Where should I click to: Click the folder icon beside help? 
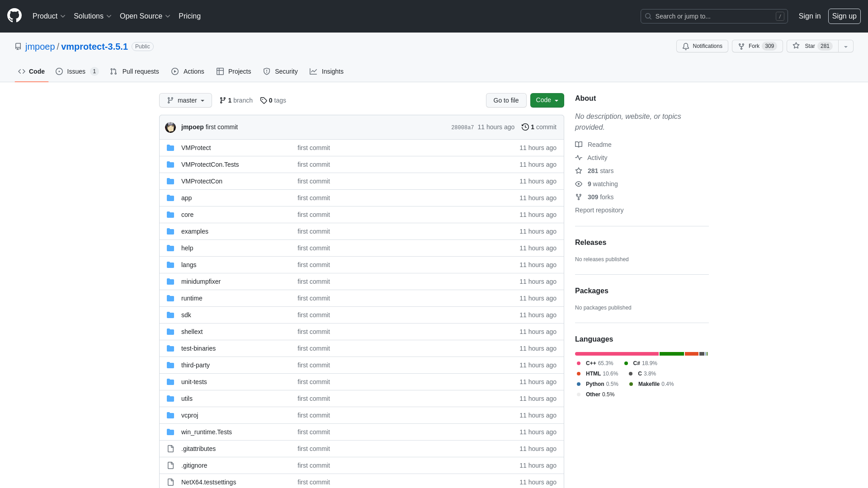click(170, 248)
